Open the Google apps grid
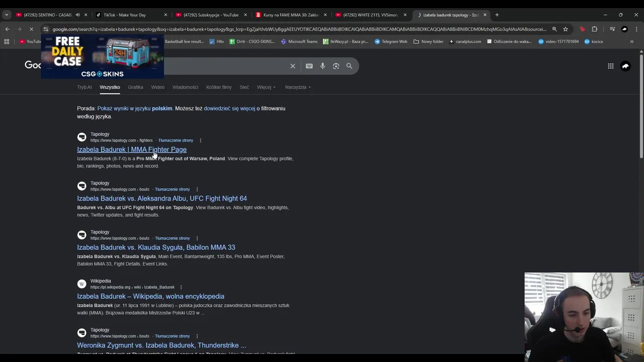644x362 pixels. pyautogui.click(x=610, y=66)
